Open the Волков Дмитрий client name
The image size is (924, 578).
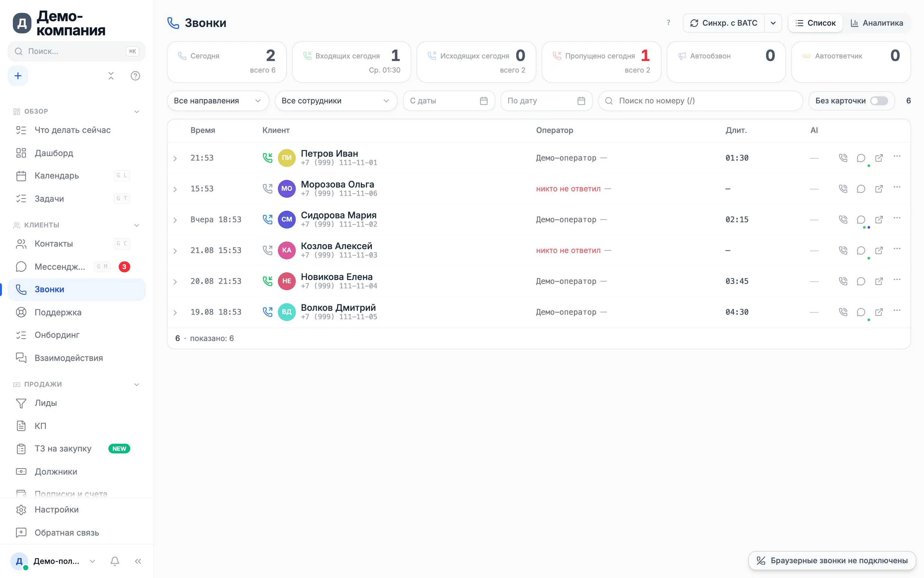pos(338,308)
